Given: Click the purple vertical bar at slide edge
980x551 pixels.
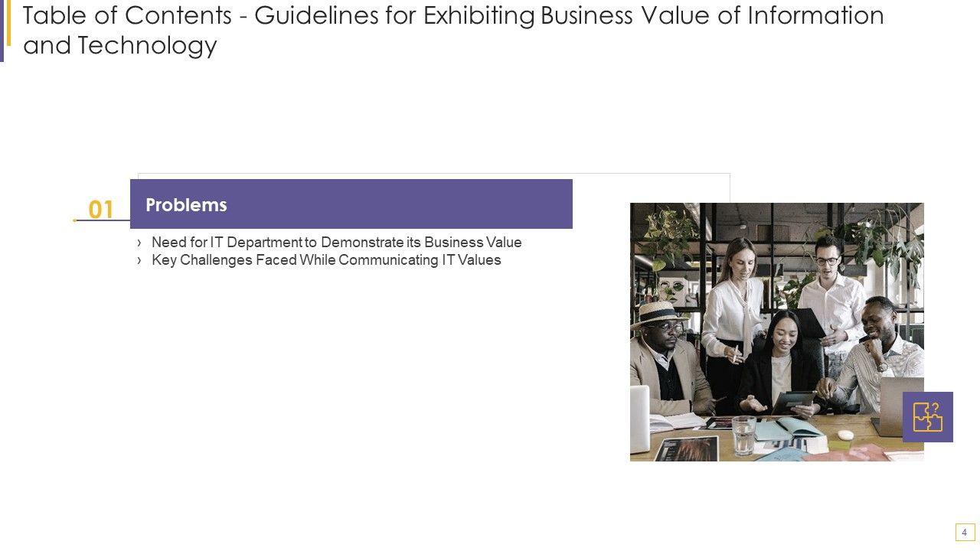Looking at the screenshot, I should coord(2,31).
